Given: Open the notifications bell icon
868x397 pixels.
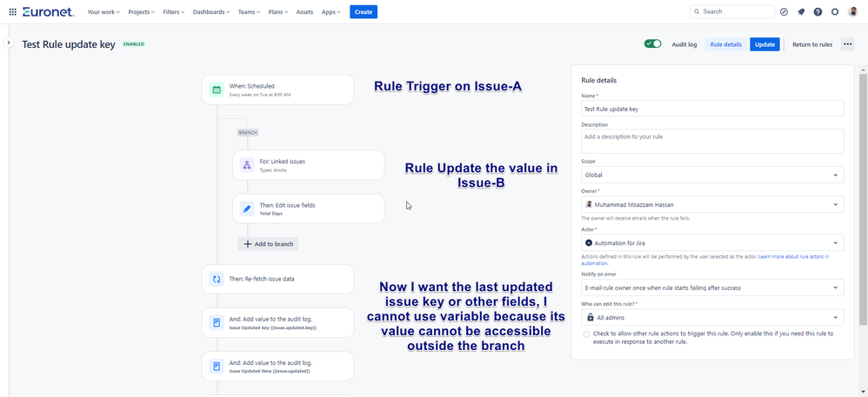Looking at the screenshot, I should click(x=801, y=11).
